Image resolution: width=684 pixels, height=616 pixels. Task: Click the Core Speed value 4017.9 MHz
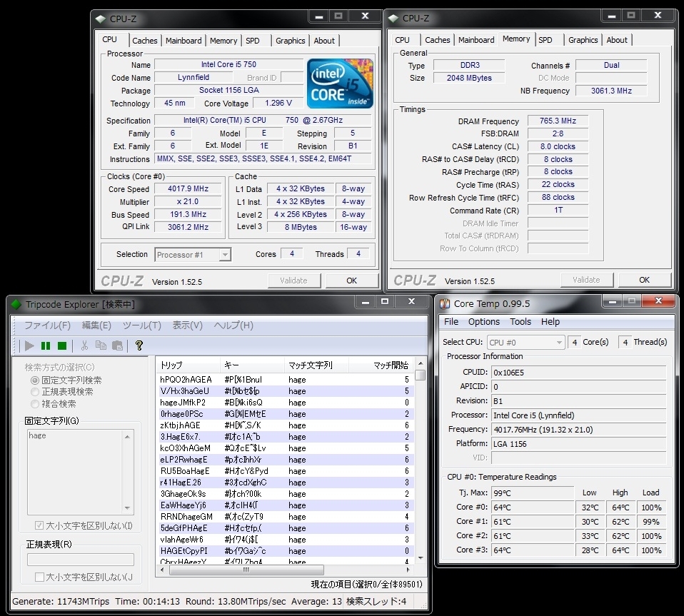pos(188,188)
